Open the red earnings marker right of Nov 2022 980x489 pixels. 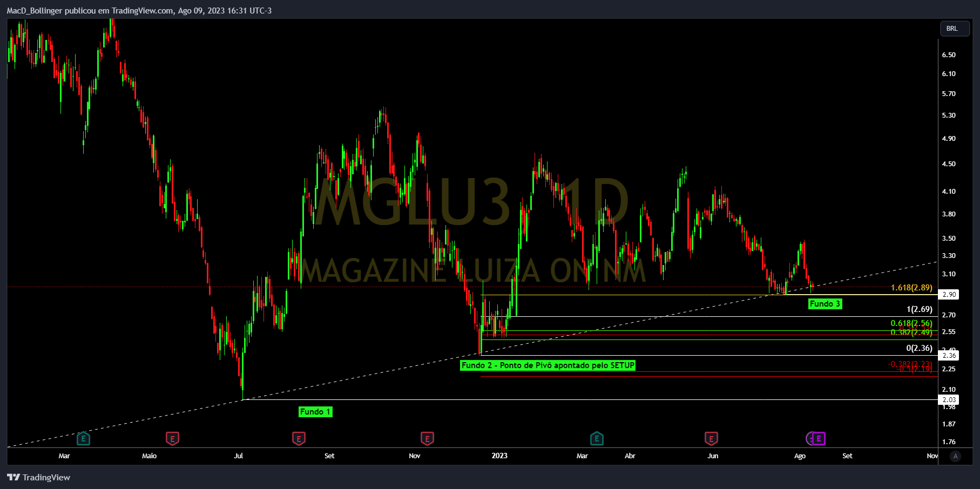click(x=427, y=438)
